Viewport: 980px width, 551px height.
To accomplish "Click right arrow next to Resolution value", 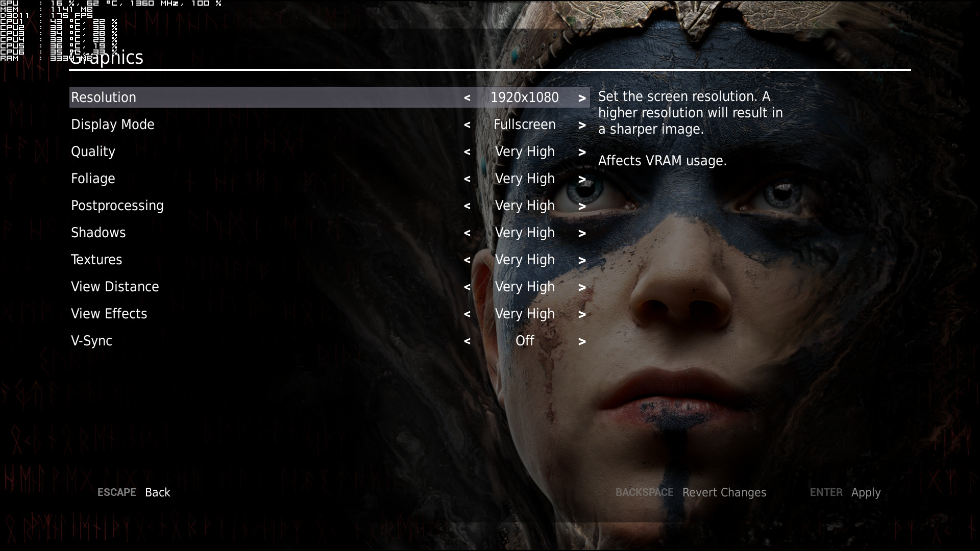I will (x=582, y=98).
